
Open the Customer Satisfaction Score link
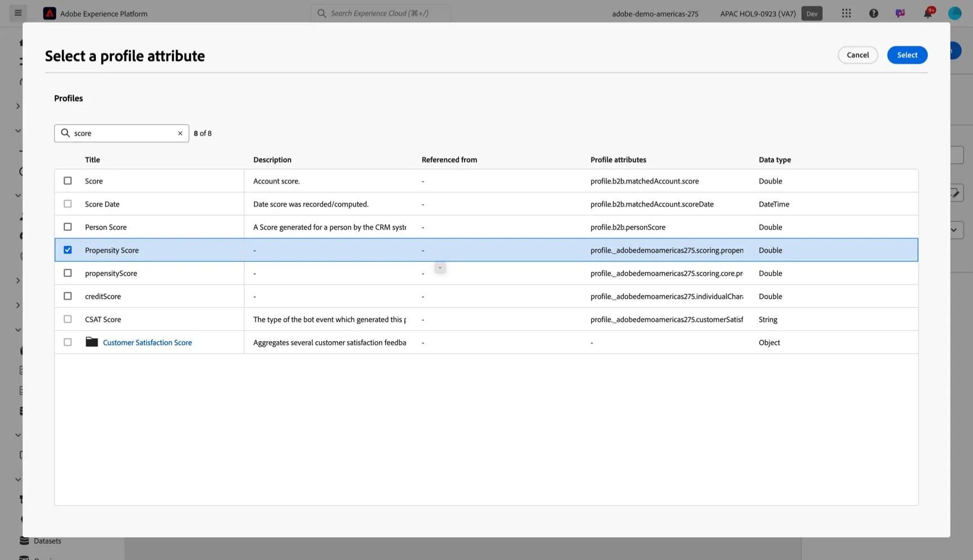148,342
